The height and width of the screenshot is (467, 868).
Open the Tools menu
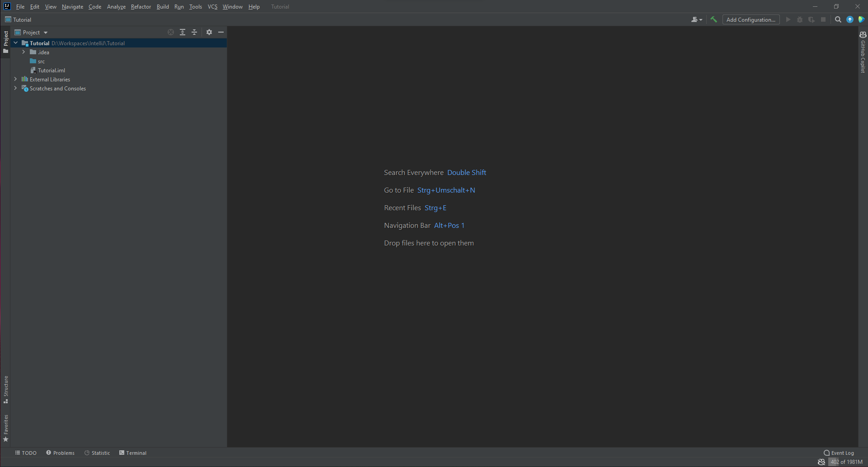coord(196,7)
